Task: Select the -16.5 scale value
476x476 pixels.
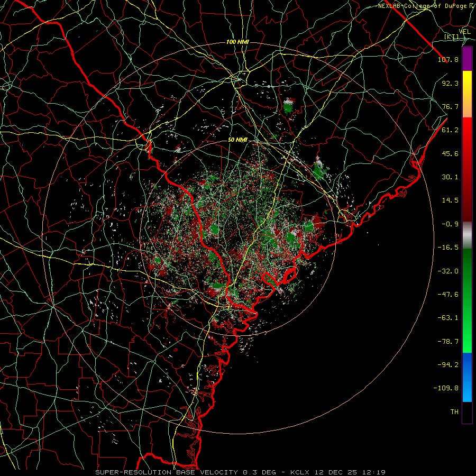Action: 448,248
